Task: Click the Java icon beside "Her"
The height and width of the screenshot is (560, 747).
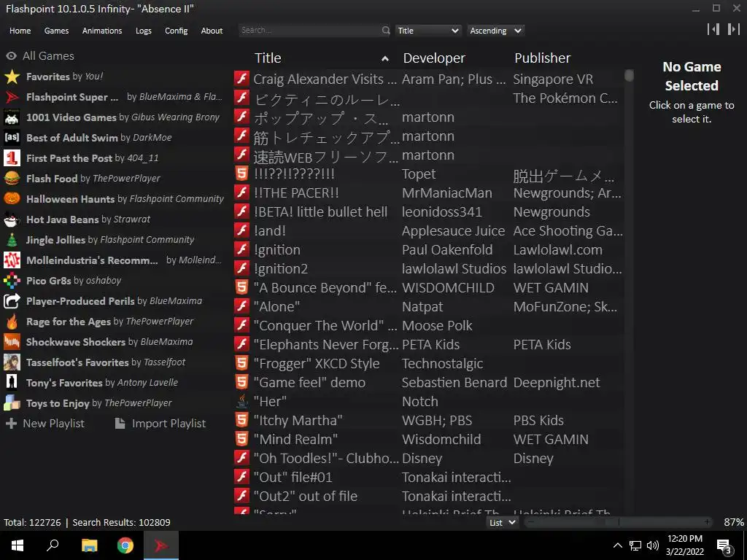Action: click(x=242, y=402)
